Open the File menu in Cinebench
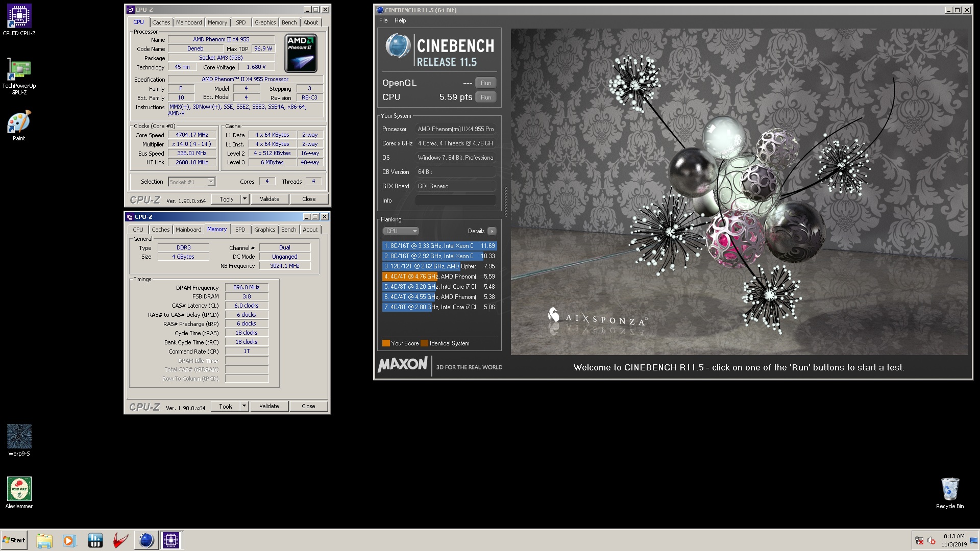Image resolution: width=980 pixels, height=551 pixels. click(383, 20)
